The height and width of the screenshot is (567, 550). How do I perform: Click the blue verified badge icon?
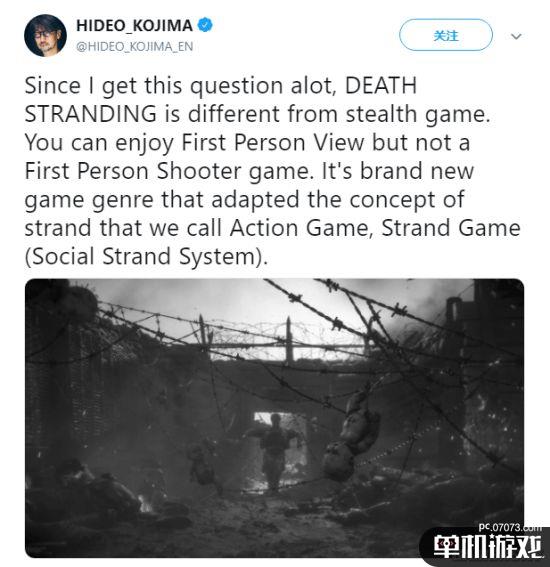pyautogui.click(x=205, y=25)
